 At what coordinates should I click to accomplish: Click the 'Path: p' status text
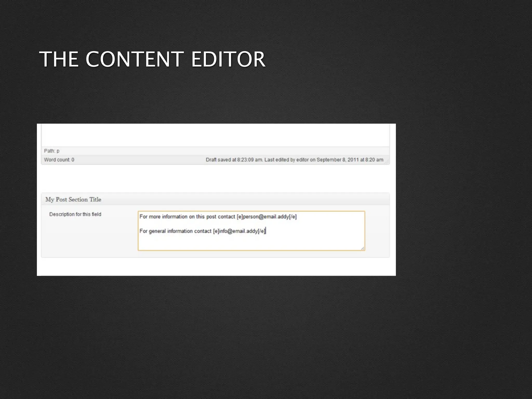(52, 151)
